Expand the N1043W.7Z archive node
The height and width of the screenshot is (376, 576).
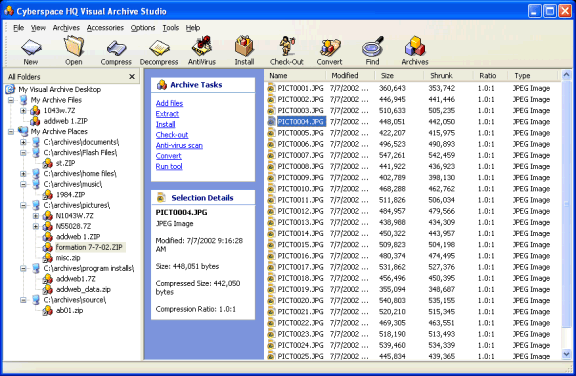click(x=36, y=216)
